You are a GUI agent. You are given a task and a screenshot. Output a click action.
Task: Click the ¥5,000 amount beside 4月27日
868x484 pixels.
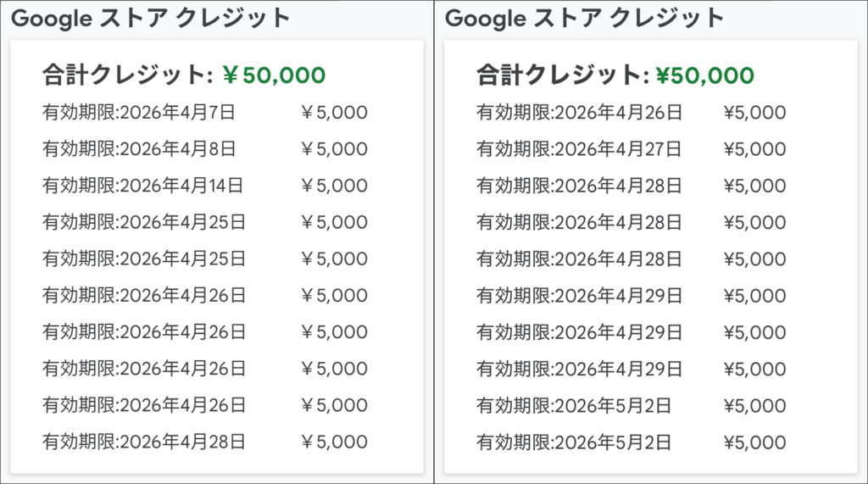click(x=754, y=149)
